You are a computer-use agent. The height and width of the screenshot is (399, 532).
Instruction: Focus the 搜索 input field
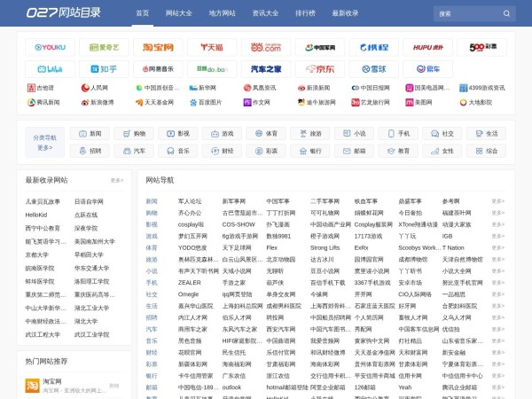click(468, 13)
